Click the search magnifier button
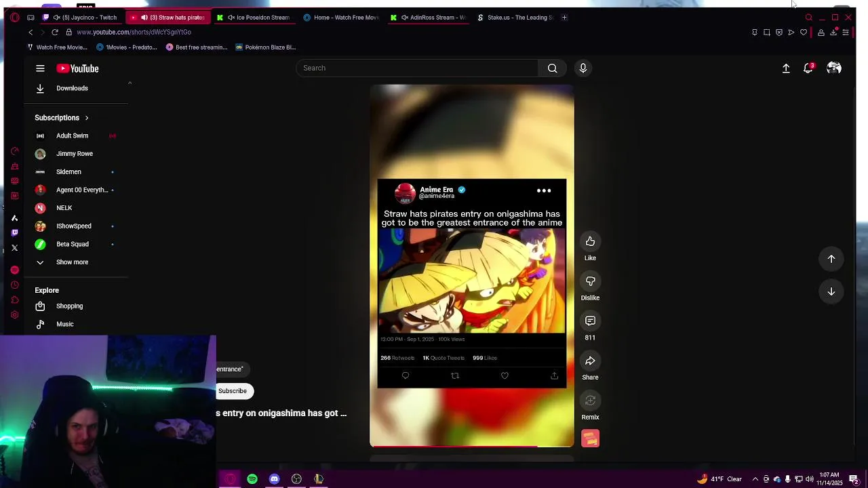 click(x=552, y=68)
